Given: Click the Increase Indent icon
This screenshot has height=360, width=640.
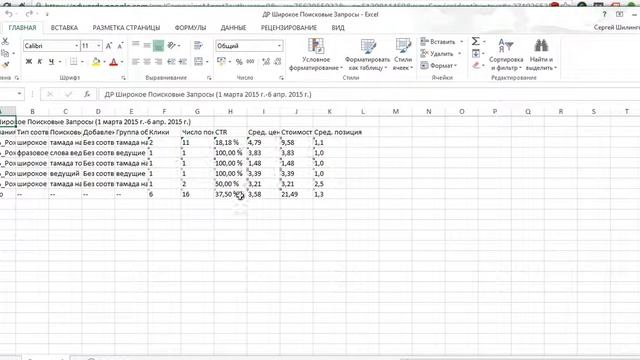Looking at the screenshot, I should coord(183,62).
